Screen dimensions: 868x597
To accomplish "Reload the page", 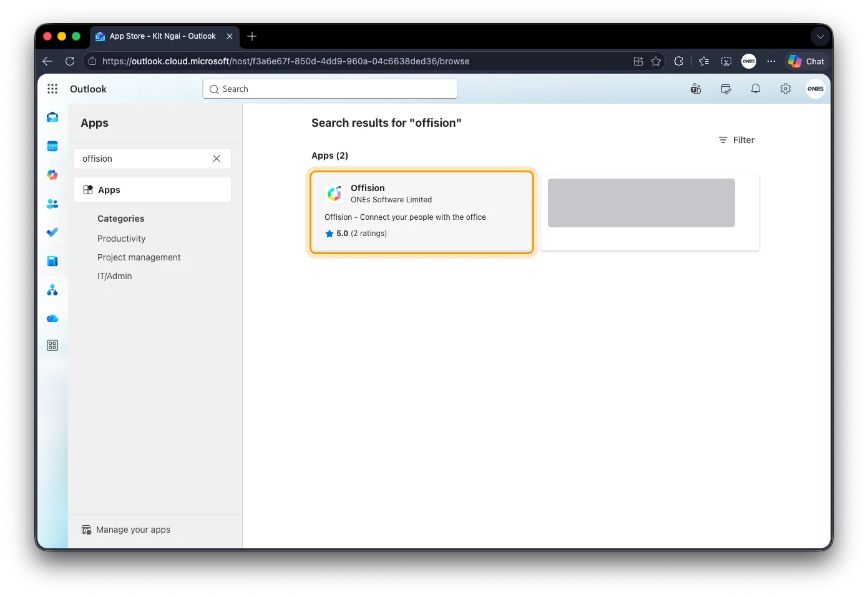I will [x=70, y=61].
